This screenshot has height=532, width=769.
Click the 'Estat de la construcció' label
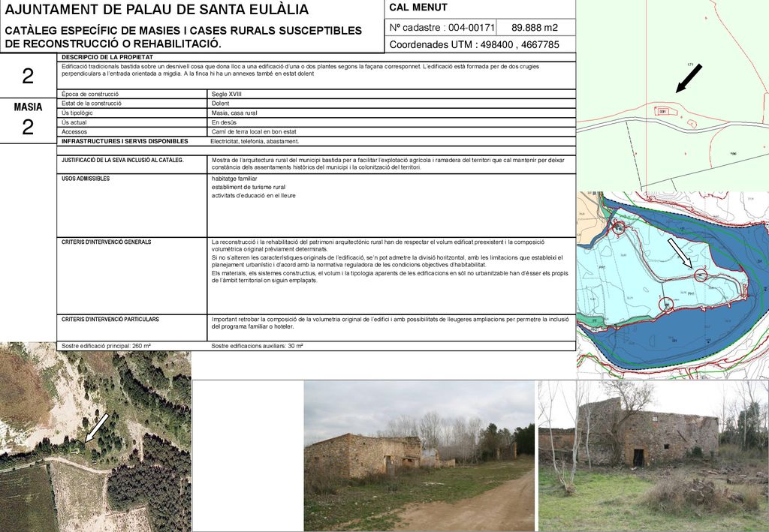point(92,104)
